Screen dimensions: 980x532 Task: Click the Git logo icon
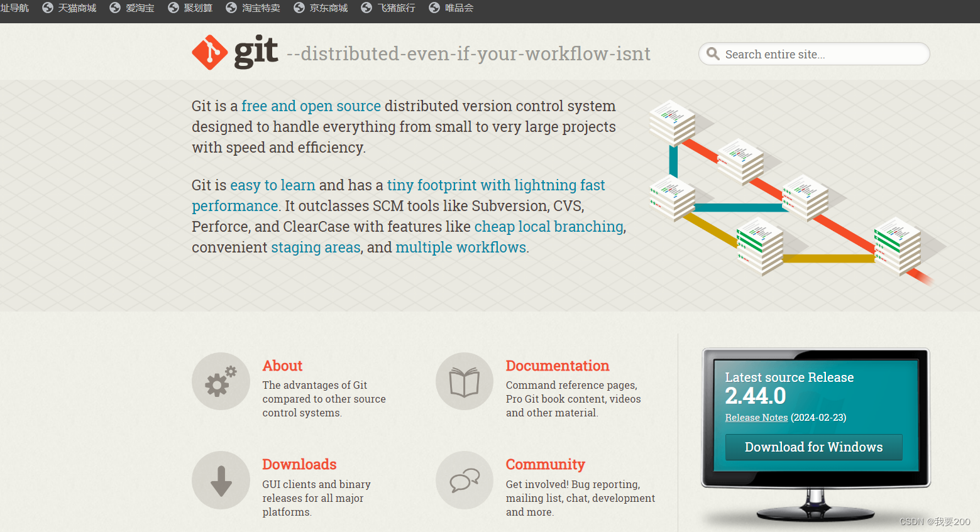click(x=210, y=52)
